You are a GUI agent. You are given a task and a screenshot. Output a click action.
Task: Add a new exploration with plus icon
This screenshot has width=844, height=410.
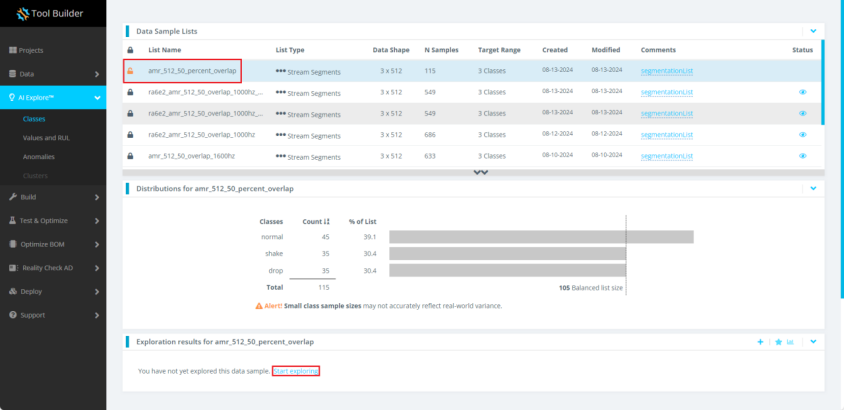760,342
